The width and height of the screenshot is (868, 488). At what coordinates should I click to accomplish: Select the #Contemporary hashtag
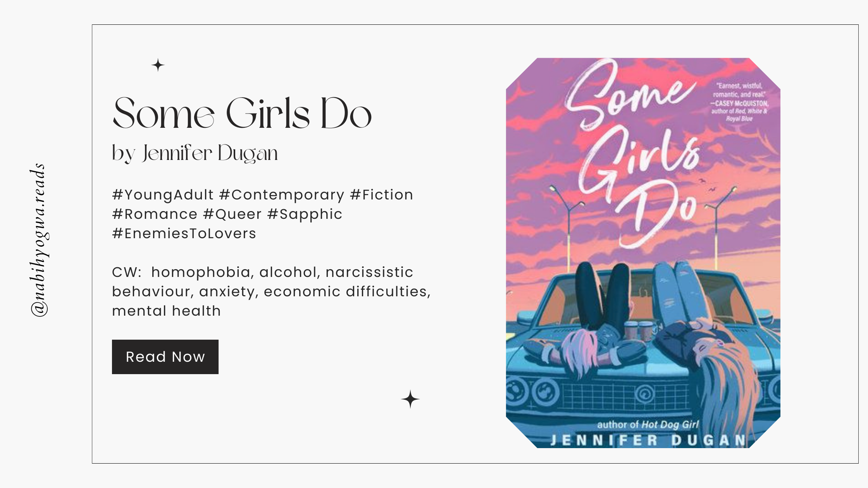(x=282, y=195)
